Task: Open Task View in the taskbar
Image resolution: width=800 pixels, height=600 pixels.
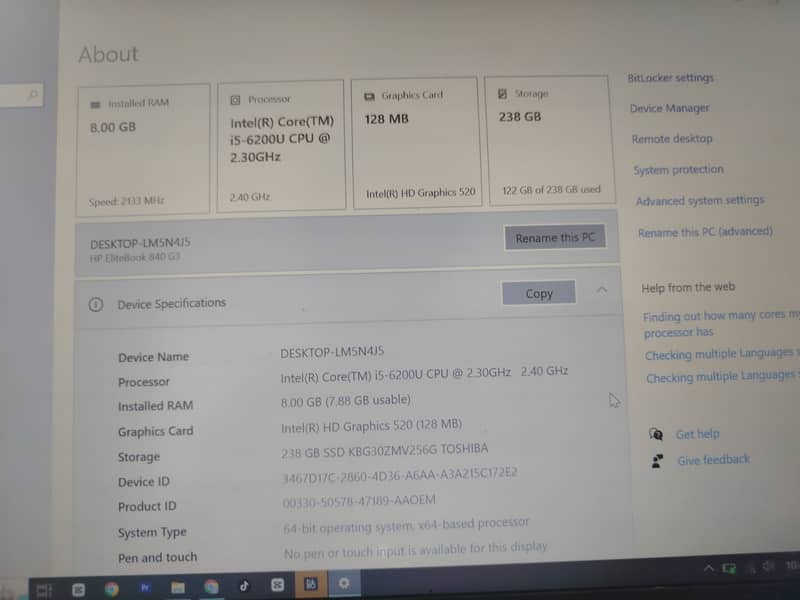Action: (44, 590)
